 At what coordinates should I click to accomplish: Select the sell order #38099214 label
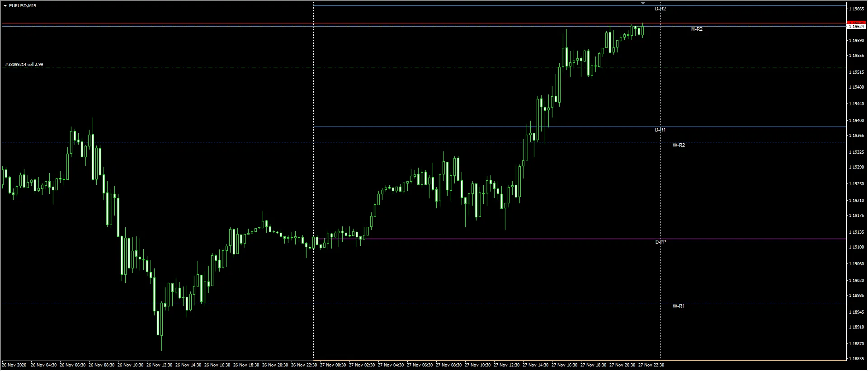24,65
